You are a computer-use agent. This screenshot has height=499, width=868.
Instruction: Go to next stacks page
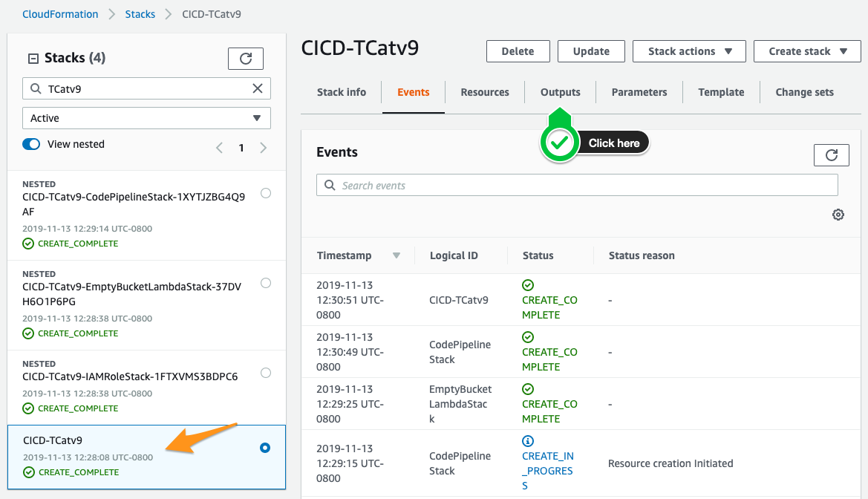pos(264,148)
